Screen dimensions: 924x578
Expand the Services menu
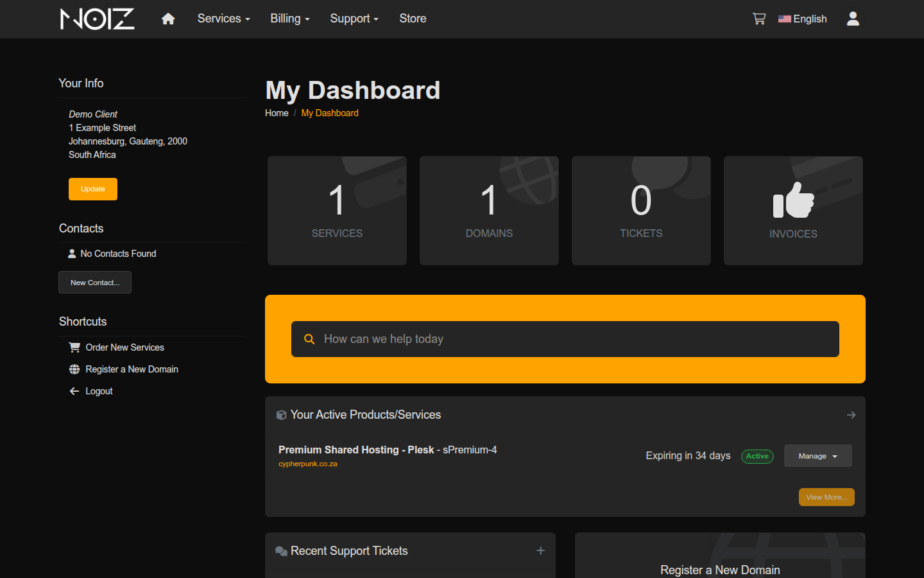(223, 19)
